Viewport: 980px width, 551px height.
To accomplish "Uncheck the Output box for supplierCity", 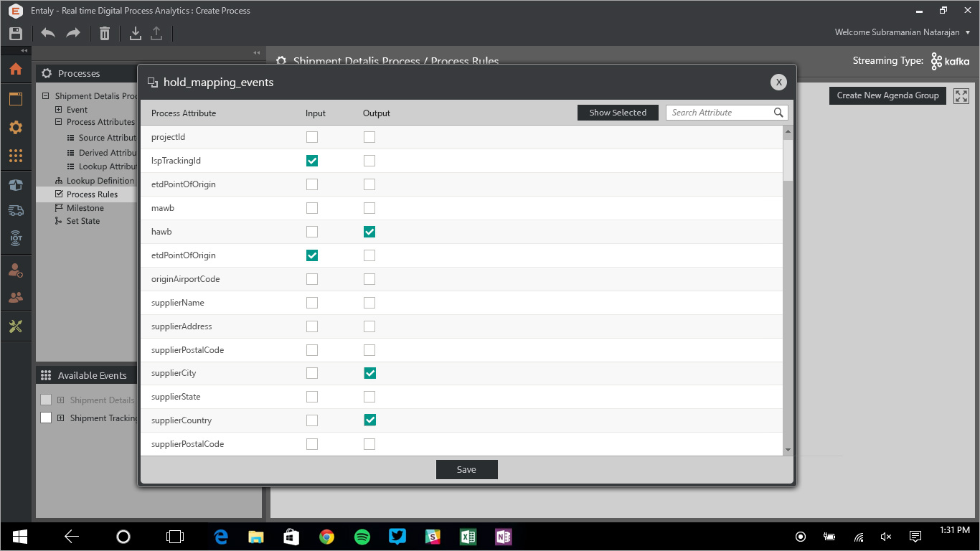I will pos(369,373).
